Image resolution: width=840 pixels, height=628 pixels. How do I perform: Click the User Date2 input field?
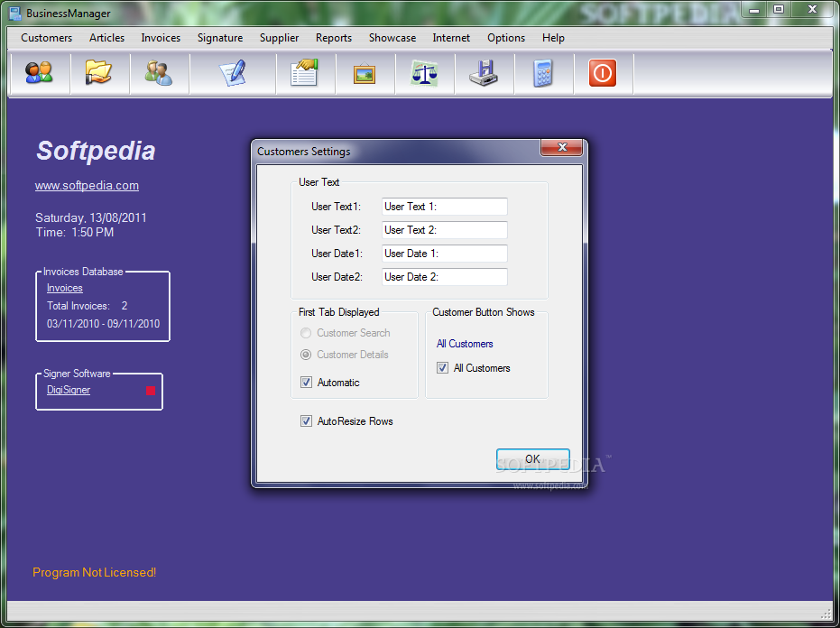(x=445, y=277)
